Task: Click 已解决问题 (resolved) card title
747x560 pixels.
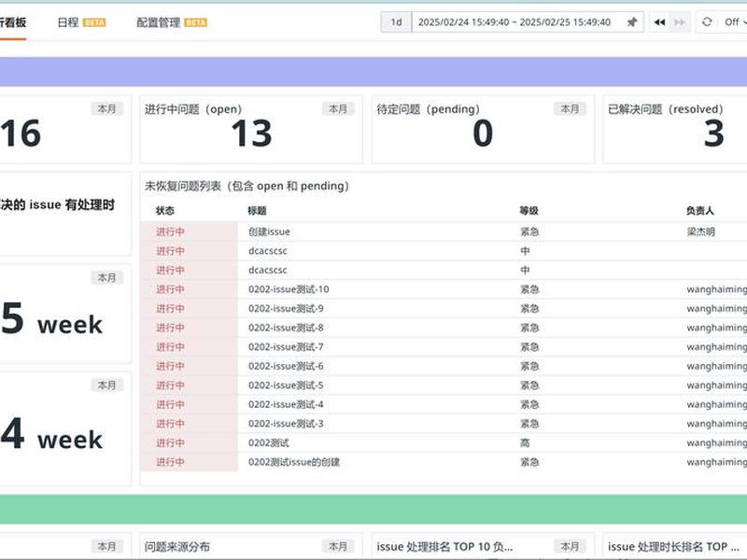Action: [x=666, y=109]
